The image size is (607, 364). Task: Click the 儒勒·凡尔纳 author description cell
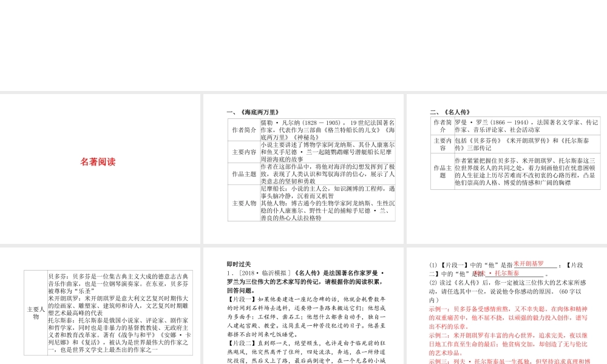(x=328, y=130)
